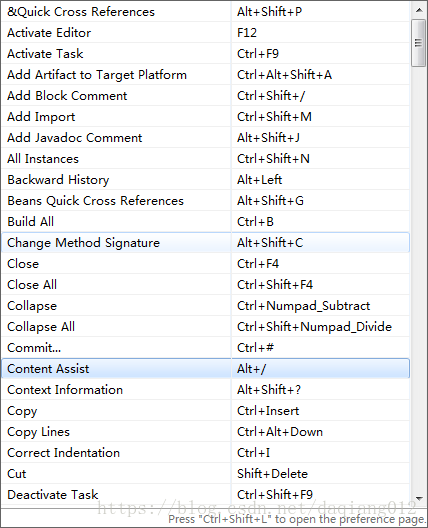Select the Deactivate Task entry
The height and width of the screenshot is (528, 428).
click(x=205, y=495)
